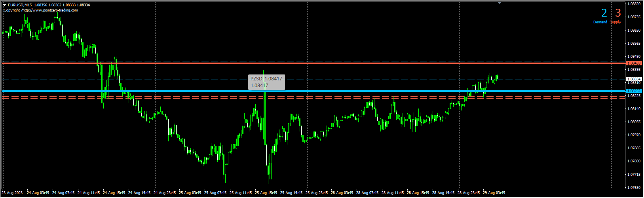Screen dimensions: 644x198
Task: Click the 1.08225 price axis label
Action: click(x=635, y=96)
